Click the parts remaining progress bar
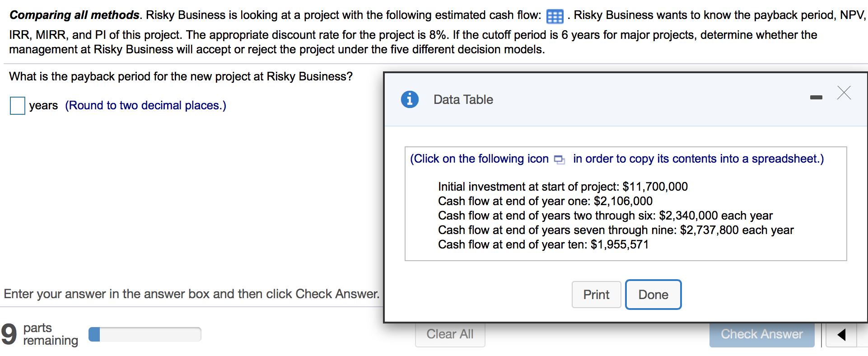 [x=145, y=334]
